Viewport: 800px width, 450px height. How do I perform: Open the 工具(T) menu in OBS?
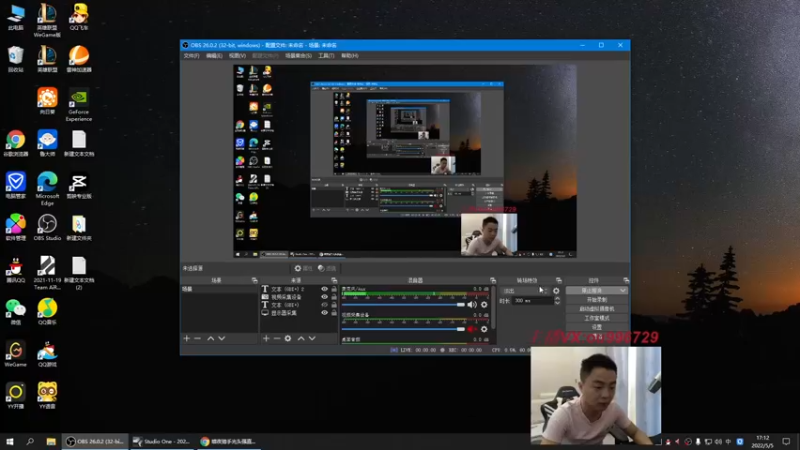(326, 56)
